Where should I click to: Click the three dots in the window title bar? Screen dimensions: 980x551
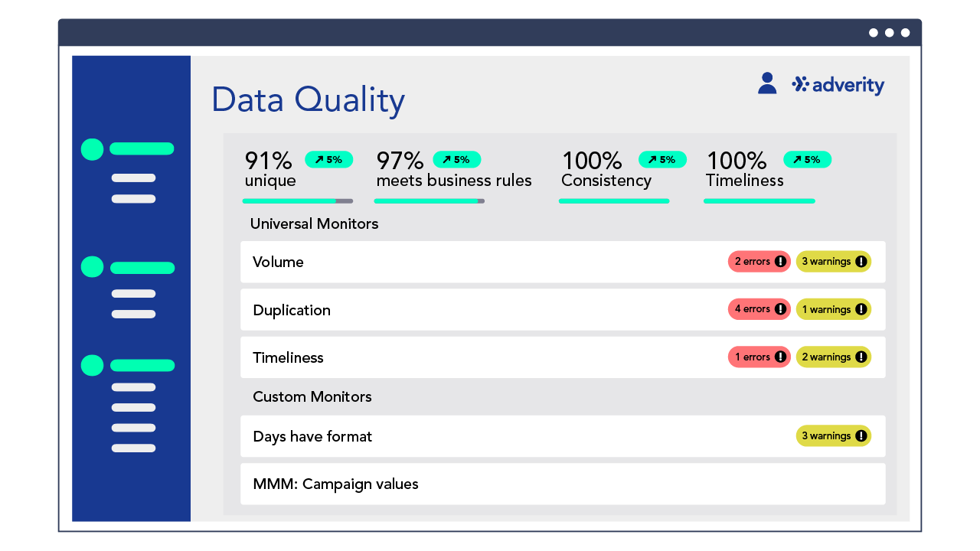890,33
